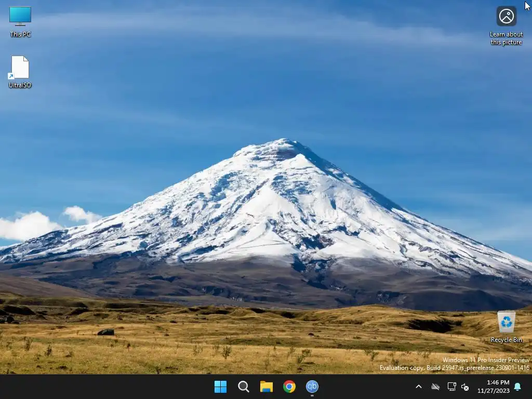Click the muted volume tray icon
The width and height of the screenshot is (532, 399).
[x=465, y=387]
